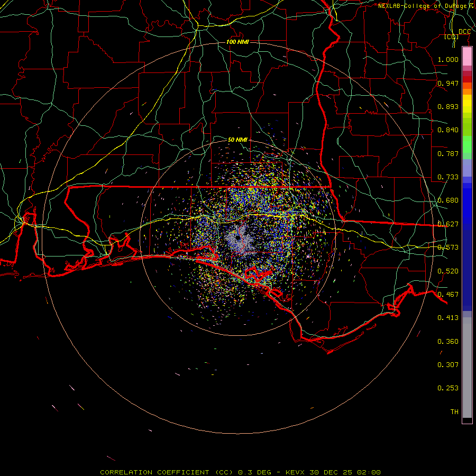Click the DCC label above the color bar

point(464,32)
